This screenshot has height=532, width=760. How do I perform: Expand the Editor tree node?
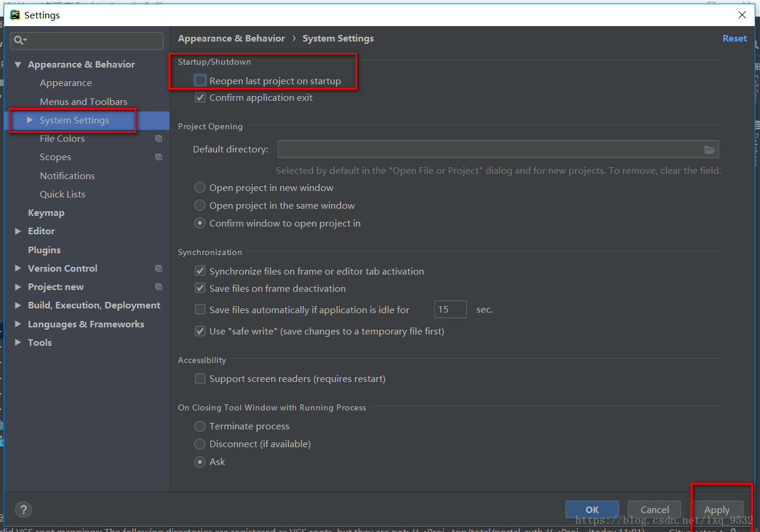point(18,231)
